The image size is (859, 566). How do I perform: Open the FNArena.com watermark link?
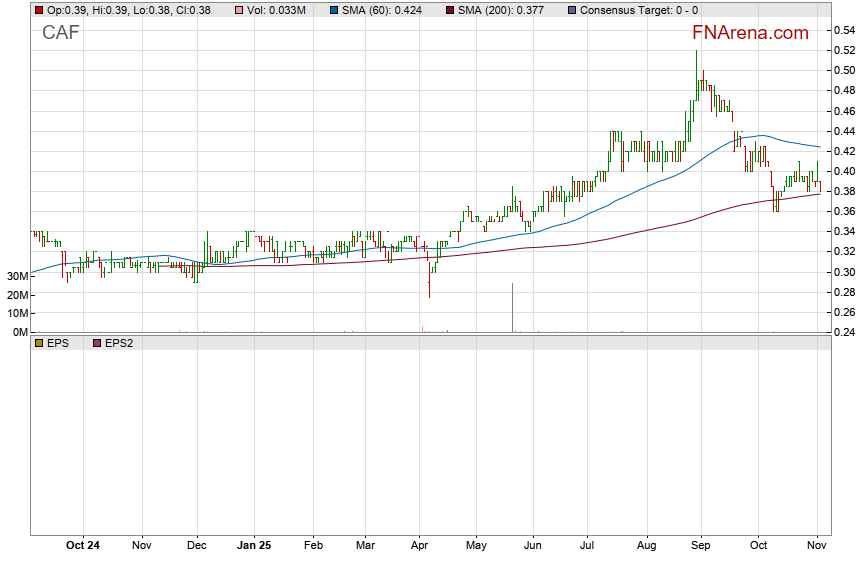(750, 33)
